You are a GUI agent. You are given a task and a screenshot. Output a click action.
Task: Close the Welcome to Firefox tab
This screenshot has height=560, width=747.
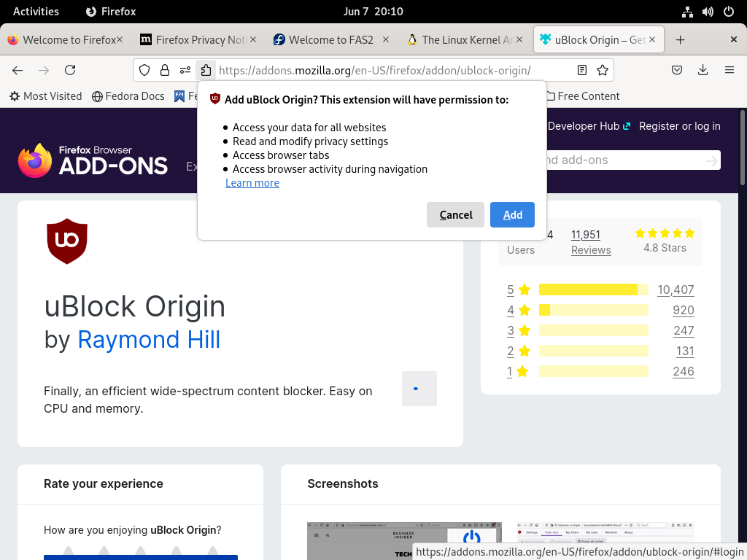(x=120, y=39)
